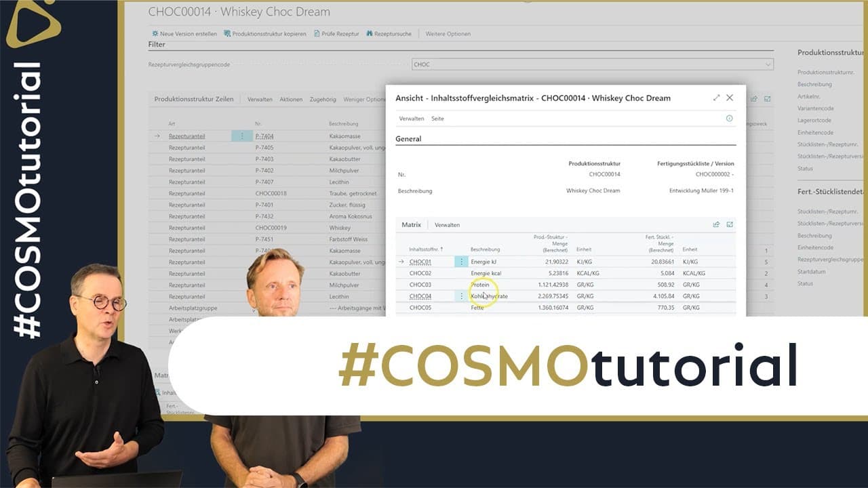This screenshot has width=868, height=488.
Task: Click Produktionsstruktur kopieren action
Action: [x=265, y=34]
